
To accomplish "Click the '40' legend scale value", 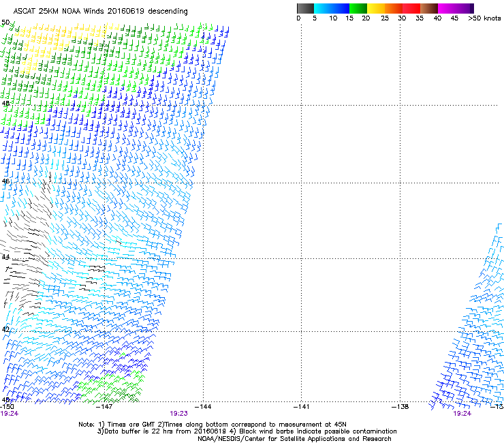I will coord(437,18).
